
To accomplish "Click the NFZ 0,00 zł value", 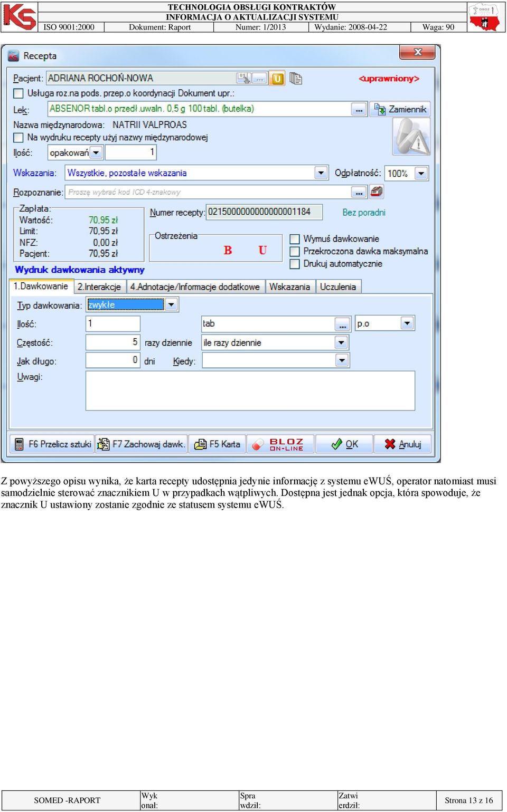I will tap(105, 243).
